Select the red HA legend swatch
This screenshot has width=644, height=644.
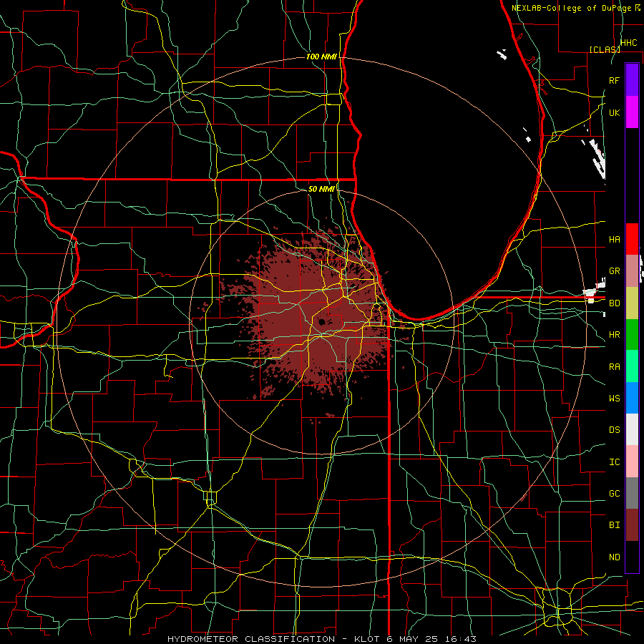[632, 239]
